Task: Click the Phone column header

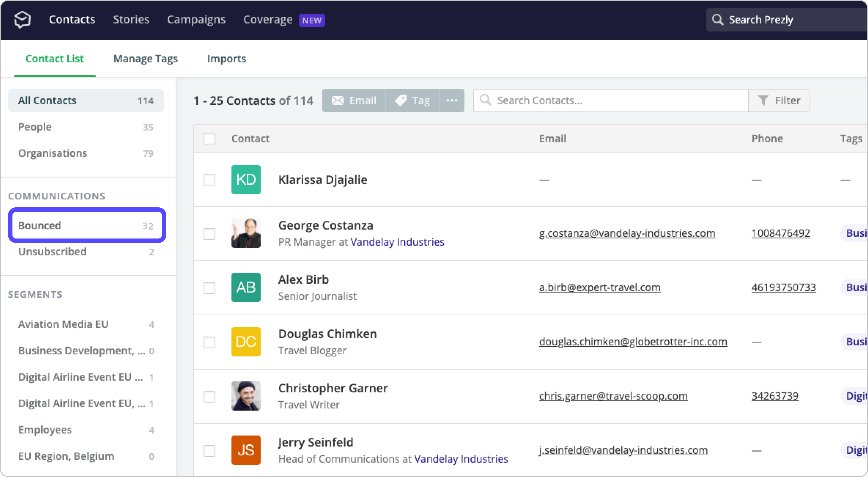Action: (767, 139)
